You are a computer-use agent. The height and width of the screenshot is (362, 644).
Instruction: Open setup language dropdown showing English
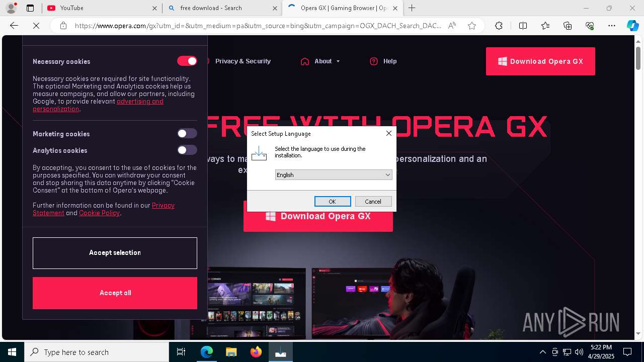coord(333,174)
